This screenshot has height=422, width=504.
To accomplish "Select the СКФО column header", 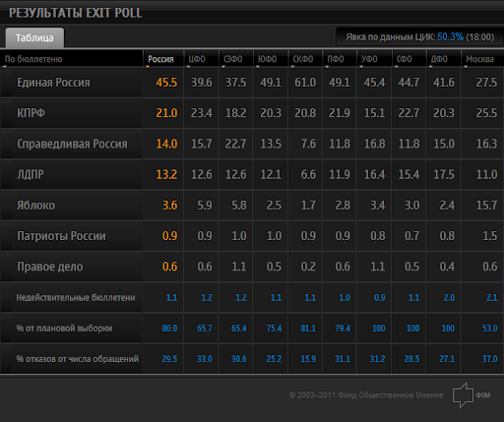I will click(x=302, y=59).
